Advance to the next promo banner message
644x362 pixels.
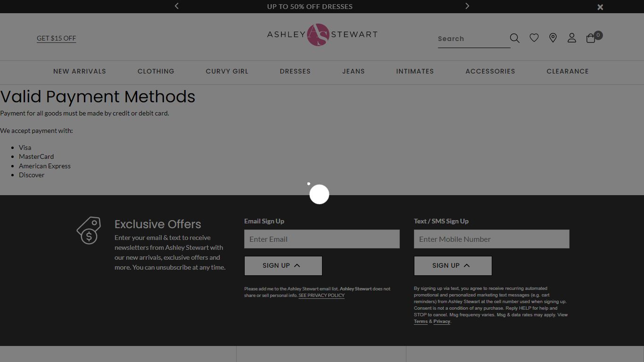467,6
